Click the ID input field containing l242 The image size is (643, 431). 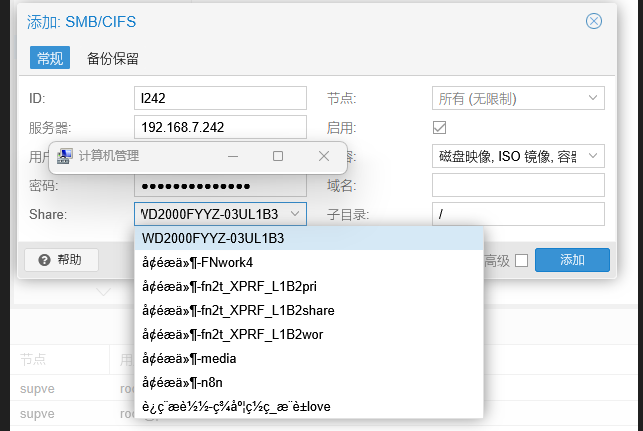(220, 98)
